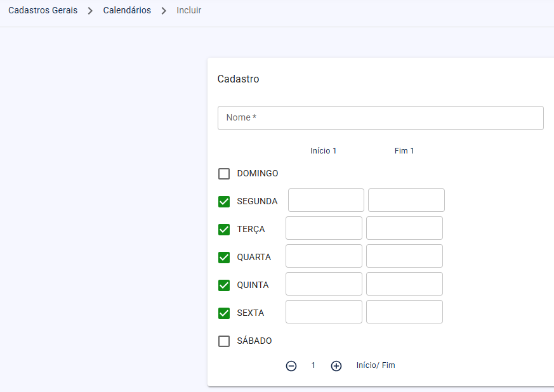
Task: Uncheck the SEXTA checkbox
Action: [224, 313]
